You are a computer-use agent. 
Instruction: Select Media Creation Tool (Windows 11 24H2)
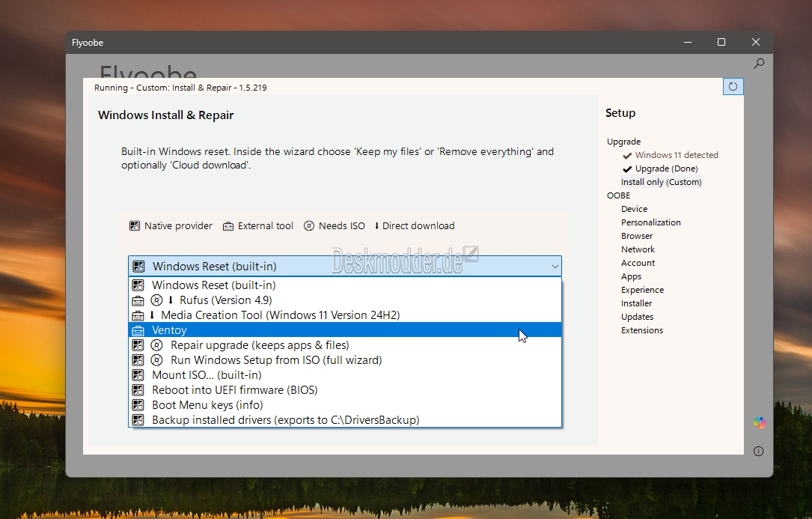pyautogui.click(x=345, y=315)
